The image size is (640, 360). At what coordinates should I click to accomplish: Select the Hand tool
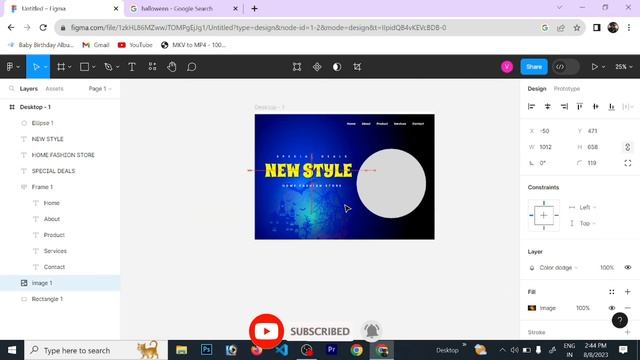(172, 67)
